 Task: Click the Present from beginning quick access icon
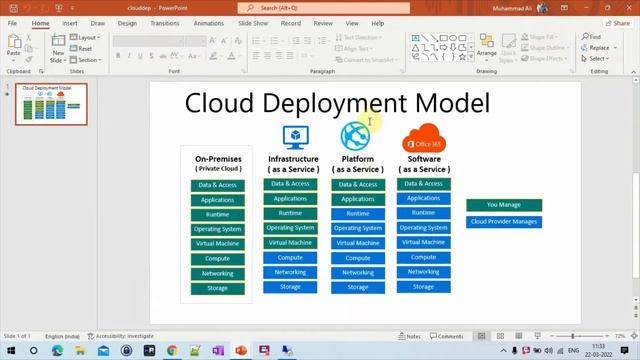click(59, 8)
